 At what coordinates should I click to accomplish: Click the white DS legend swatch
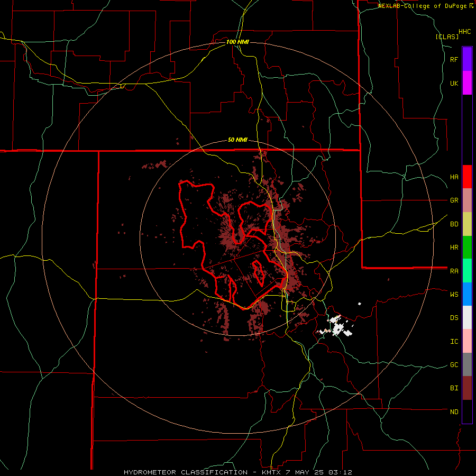point(467,317)
